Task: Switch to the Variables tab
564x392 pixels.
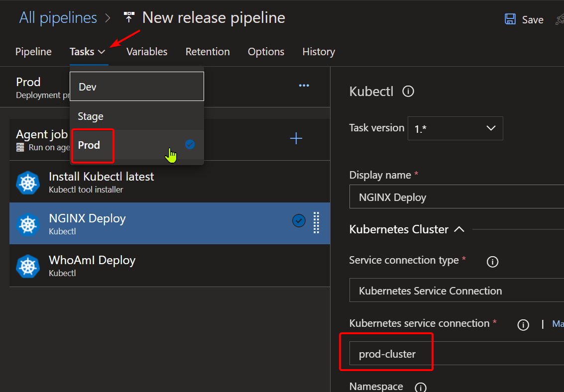Action: tap(147, 52)
